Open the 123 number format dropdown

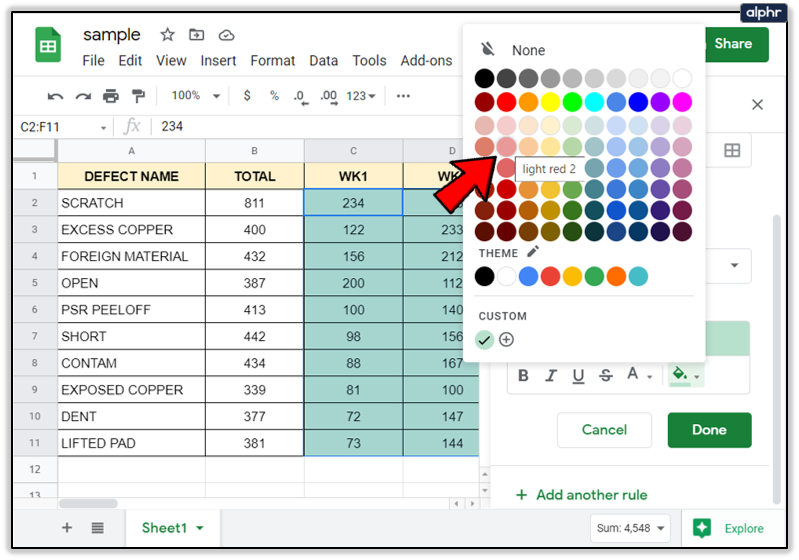pos(361,96)
